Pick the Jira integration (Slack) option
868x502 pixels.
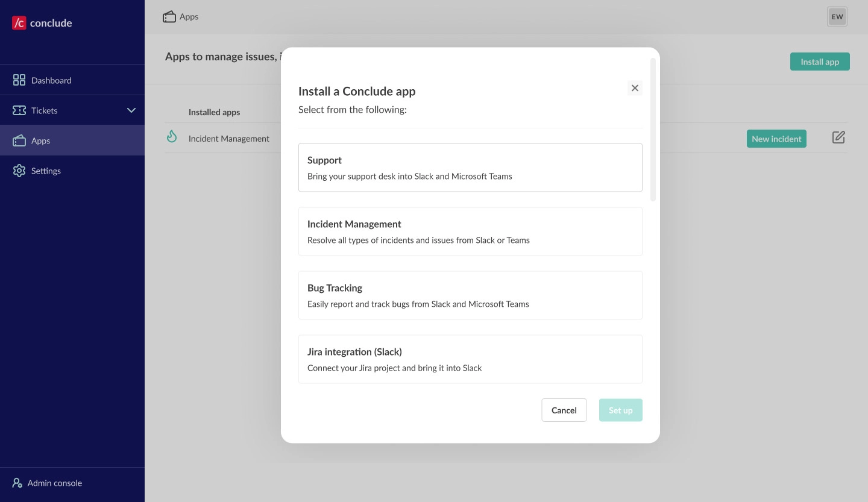(470, 359)
